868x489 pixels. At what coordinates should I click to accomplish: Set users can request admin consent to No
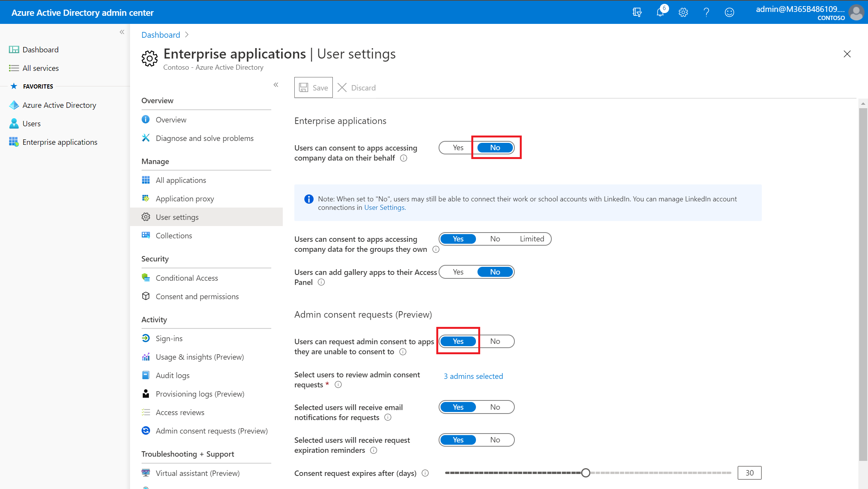pyautogui.click(x=495, y=341)
